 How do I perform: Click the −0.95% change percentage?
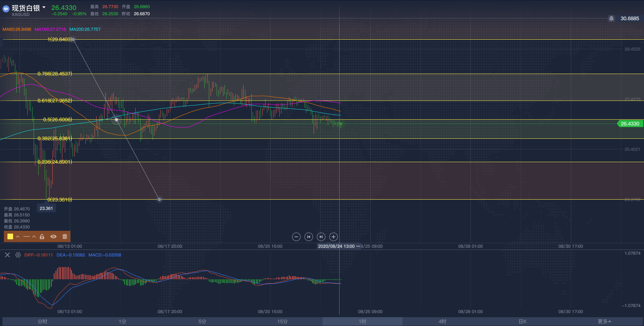click(79, 14)
